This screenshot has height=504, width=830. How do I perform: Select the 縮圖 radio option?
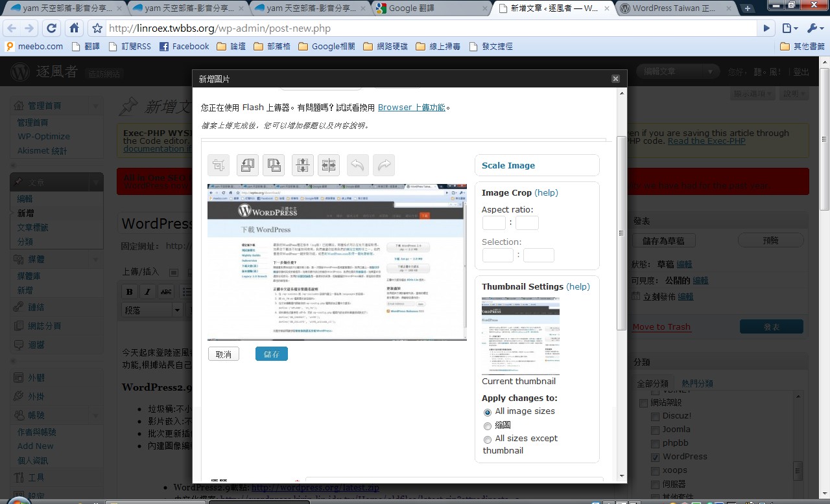(488, 426)
